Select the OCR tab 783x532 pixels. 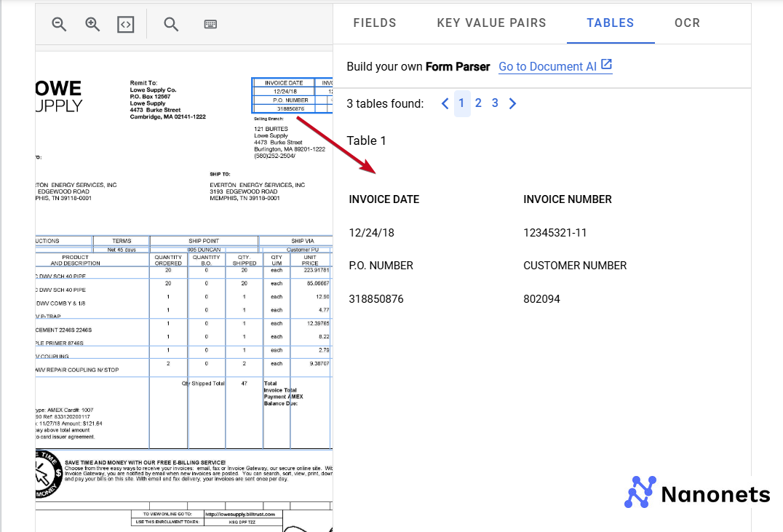(687, 23)
